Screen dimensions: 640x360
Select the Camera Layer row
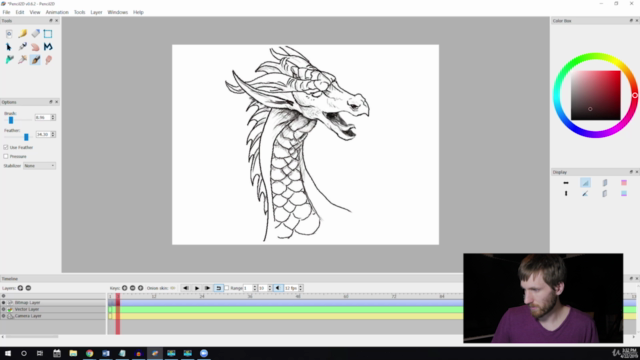53,316
